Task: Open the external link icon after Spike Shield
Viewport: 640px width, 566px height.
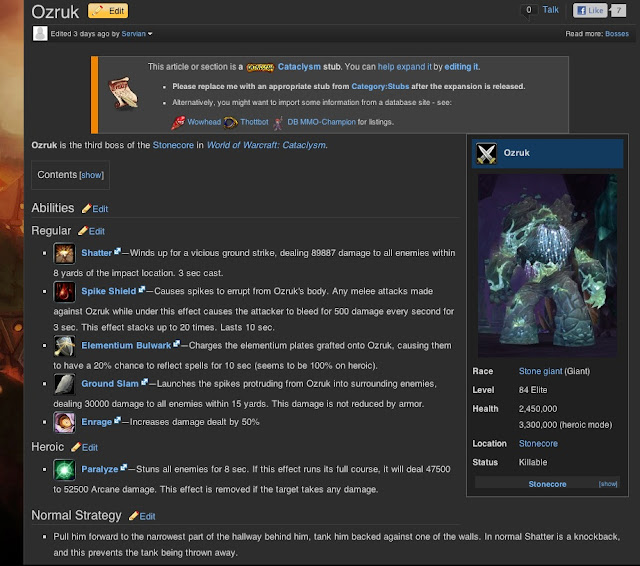Action: pyautogui.click(x=142, y=289)
